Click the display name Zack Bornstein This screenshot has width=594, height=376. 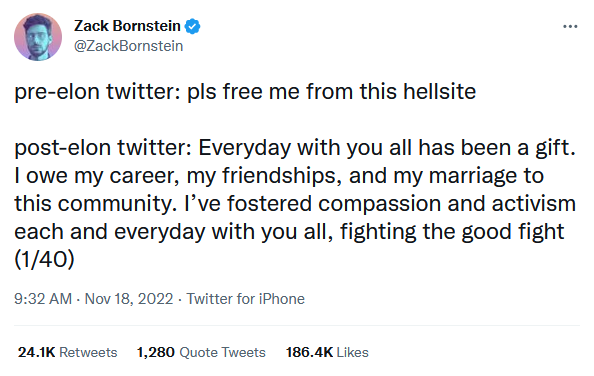coord(127,26)
